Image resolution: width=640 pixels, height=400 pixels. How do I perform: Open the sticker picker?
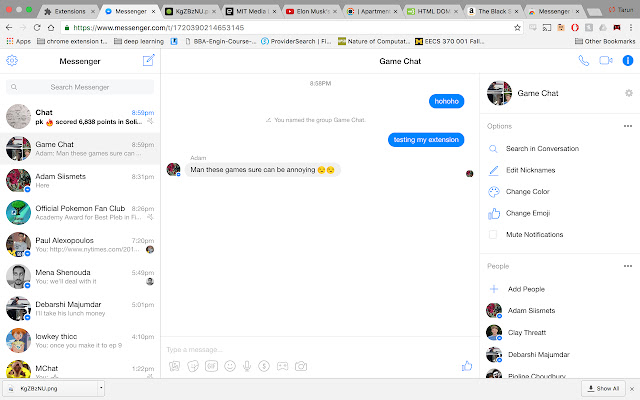point(193,366)
